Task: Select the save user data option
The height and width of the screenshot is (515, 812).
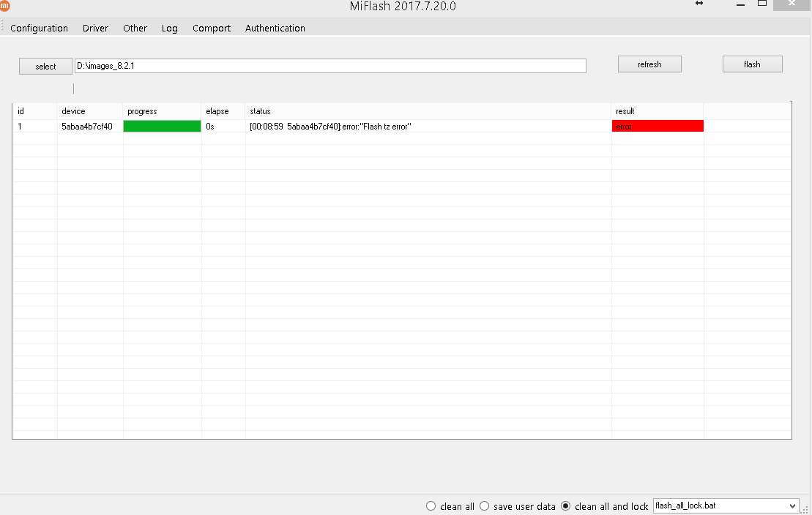Action: [x=484, y=506]
